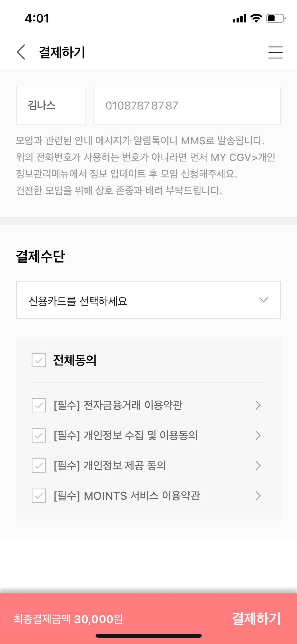Expand 개인정보 제공 동의 chevron
The width and height of the screenshot is (297, 644).
258,466
